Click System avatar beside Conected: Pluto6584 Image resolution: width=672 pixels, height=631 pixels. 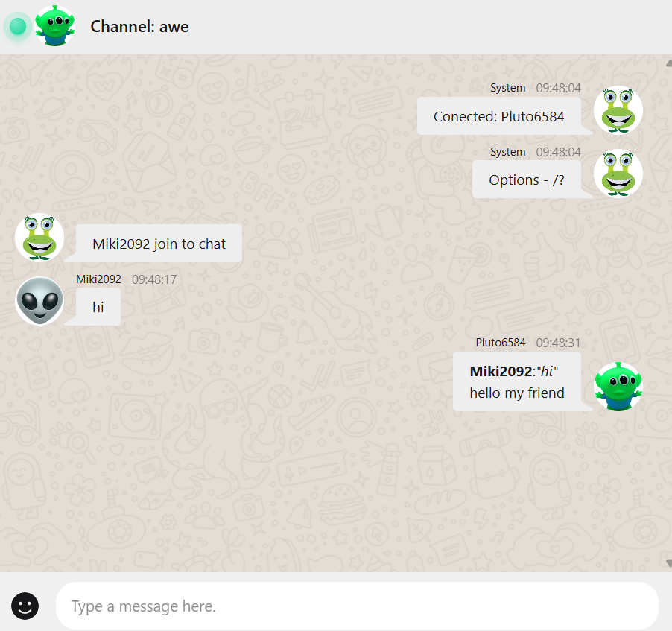(618, 110)
